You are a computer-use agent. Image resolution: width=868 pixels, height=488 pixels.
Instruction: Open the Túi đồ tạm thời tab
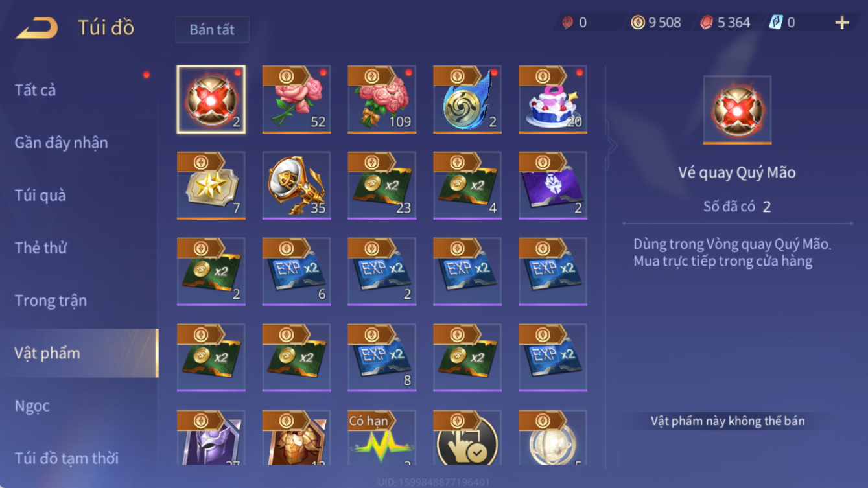click(66, 458)
